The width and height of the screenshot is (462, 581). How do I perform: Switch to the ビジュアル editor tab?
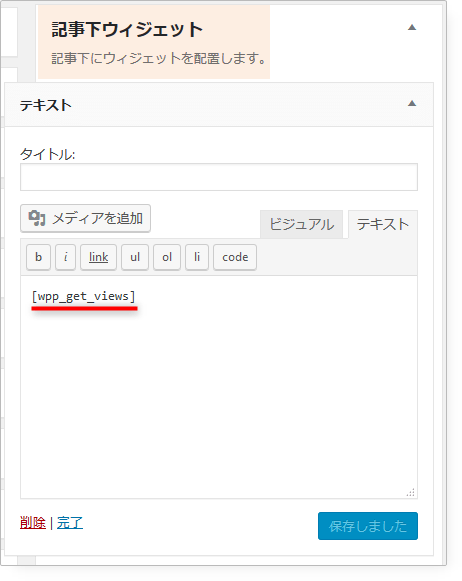click(301, 225)
